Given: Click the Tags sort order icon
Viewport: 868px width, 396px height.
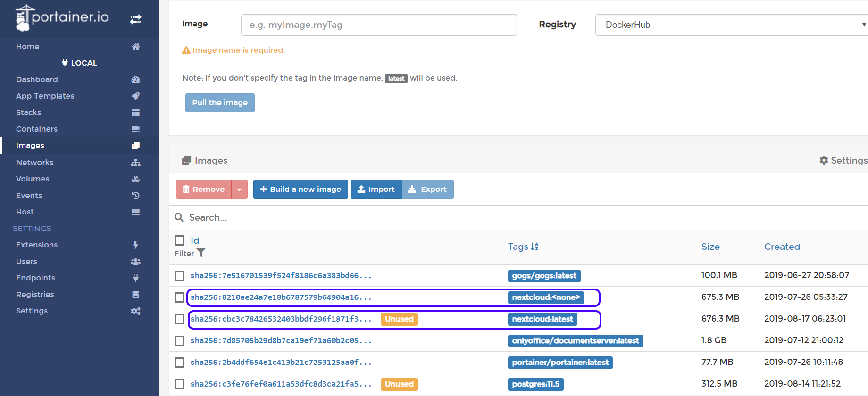Looking at the screenshot, I should pyautogui.click(x=534, y=247).
